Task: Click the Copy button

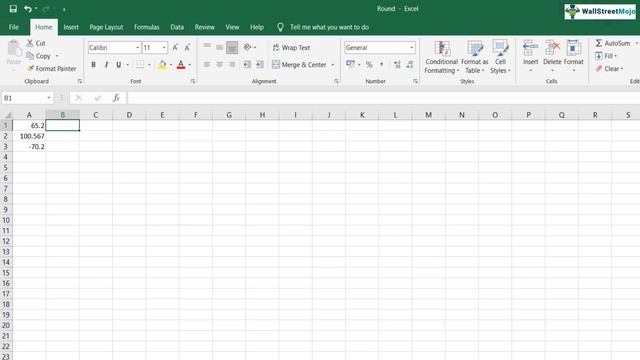Action: pos(39,56)
